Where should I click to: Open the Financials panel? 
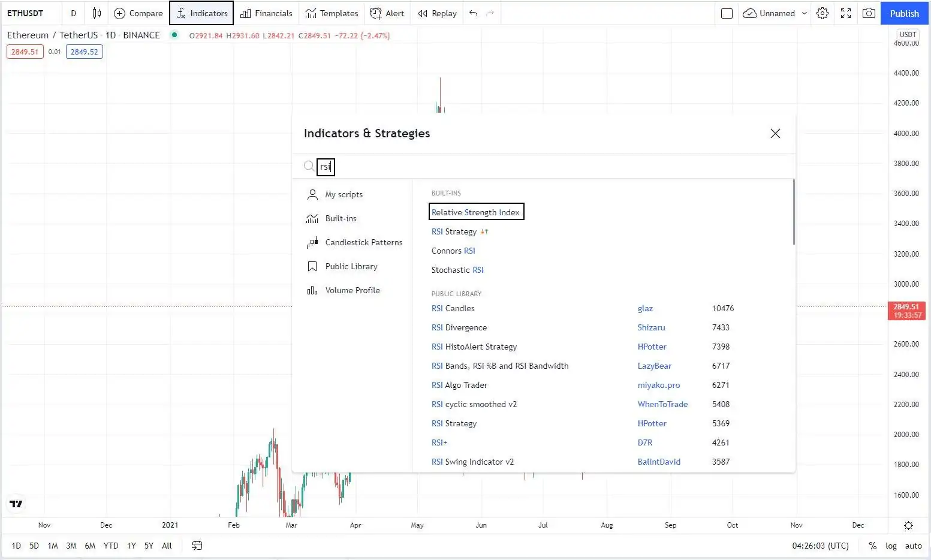(x=266, y=13)
